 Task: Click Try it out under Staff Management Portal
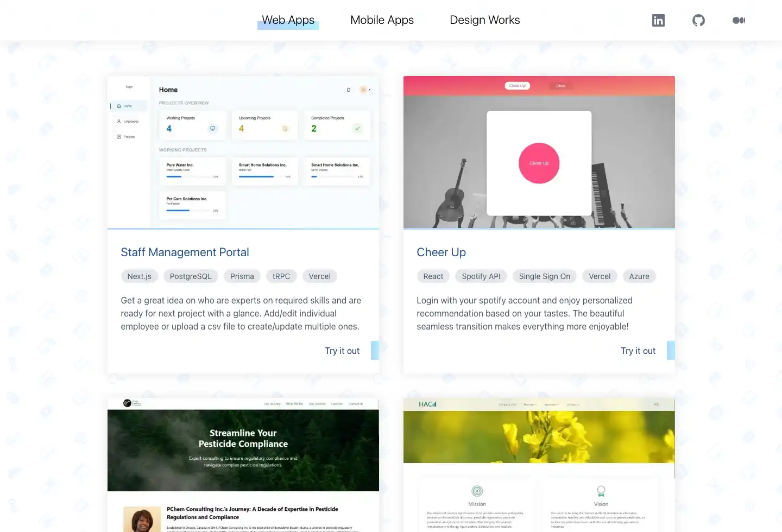coord(342,351)
